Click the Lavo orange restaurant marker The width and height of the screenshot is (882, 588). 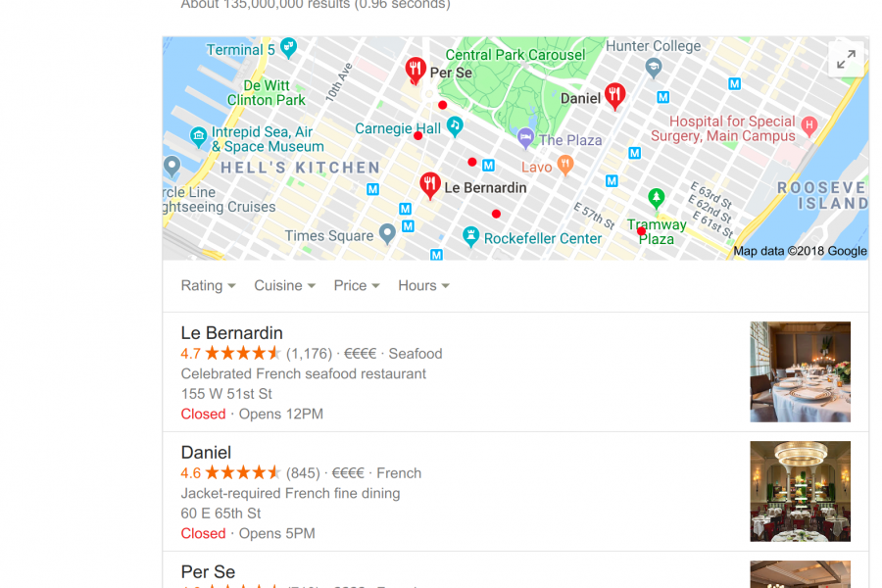coord(565,166)
